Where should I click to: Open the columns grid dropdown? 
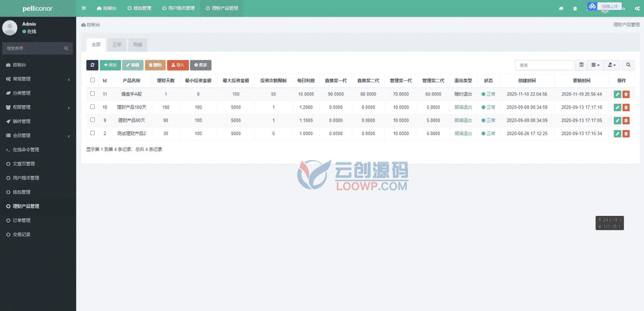coord(595,65)
